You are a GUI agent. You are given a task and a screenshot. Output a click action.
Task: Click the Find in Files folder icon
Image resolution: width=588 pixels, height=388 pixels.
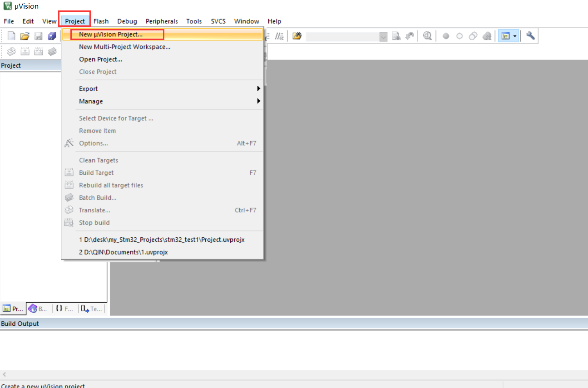click(x=297, y=36)
